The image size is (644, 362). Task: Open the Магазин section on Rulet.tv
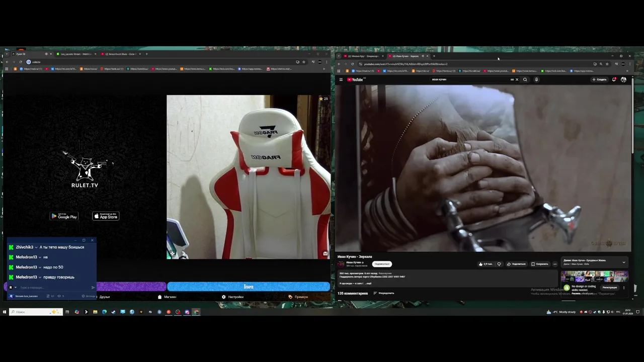[x=167, y=297]
